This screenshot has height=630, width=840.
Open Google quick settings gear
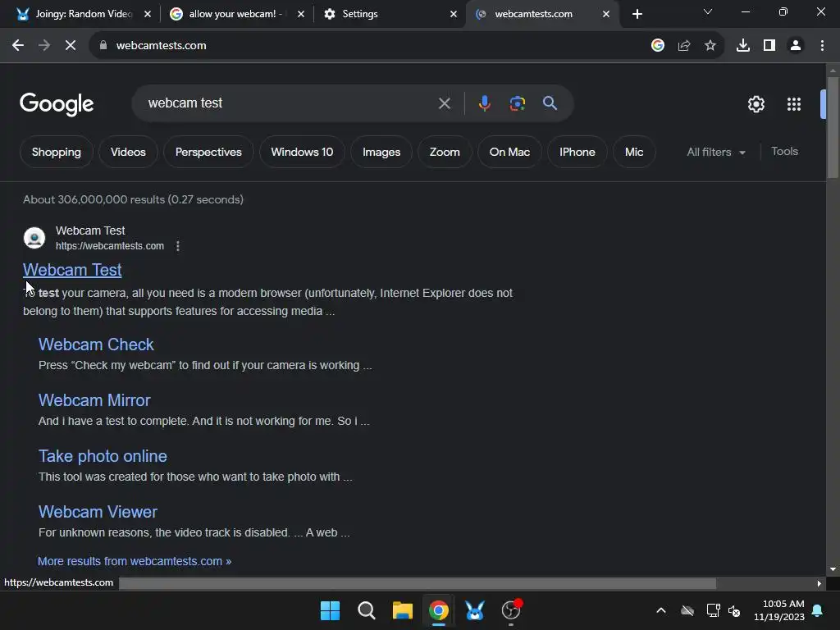756,104
